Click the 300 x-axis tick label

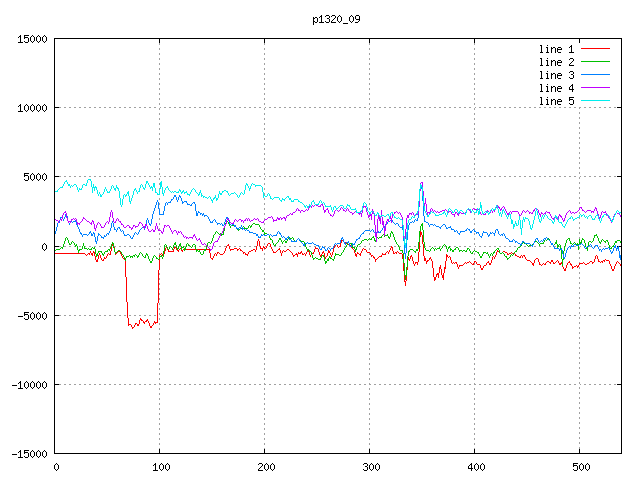click(x=370, y=467)
